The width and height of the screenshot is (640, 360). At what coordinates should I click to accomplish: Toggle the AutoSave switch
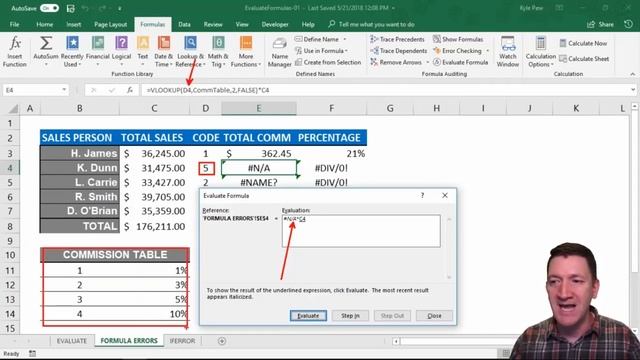coord(49,8)
